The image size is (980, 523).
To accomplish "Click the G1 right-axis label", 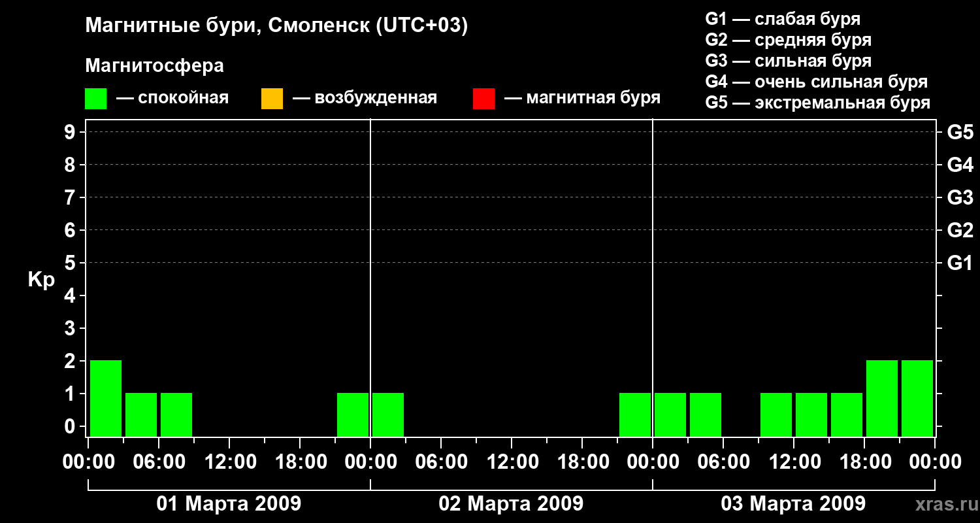I will pos(960,263).
